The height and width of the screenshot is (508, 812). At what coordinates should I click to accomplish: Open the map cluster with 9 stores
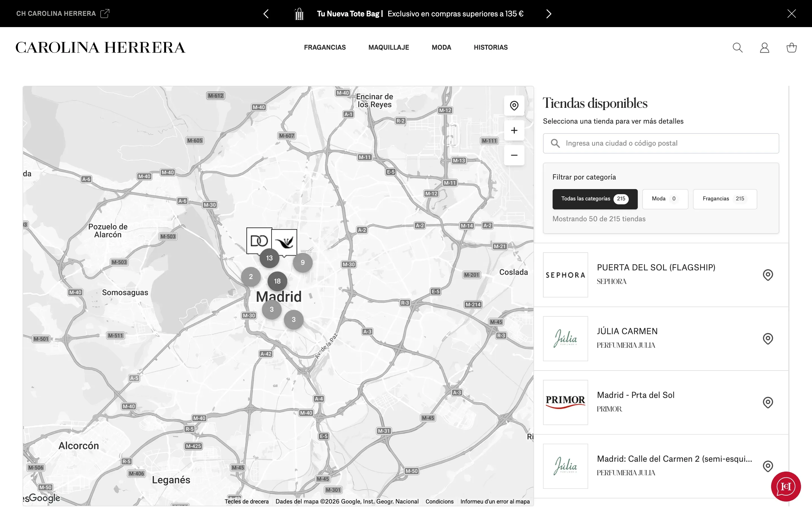(x=303, y=262)
